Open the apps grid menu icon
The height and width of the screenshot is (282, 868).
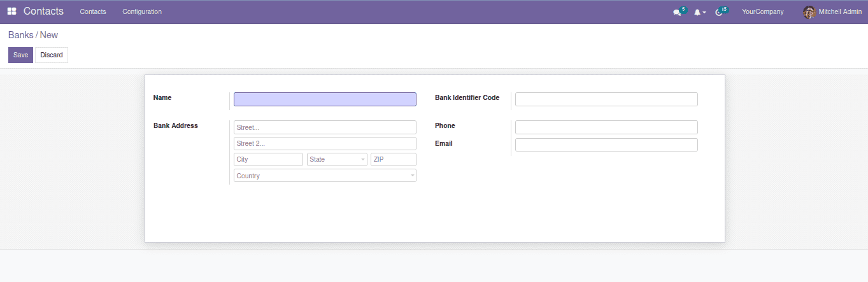coord(11,11)
